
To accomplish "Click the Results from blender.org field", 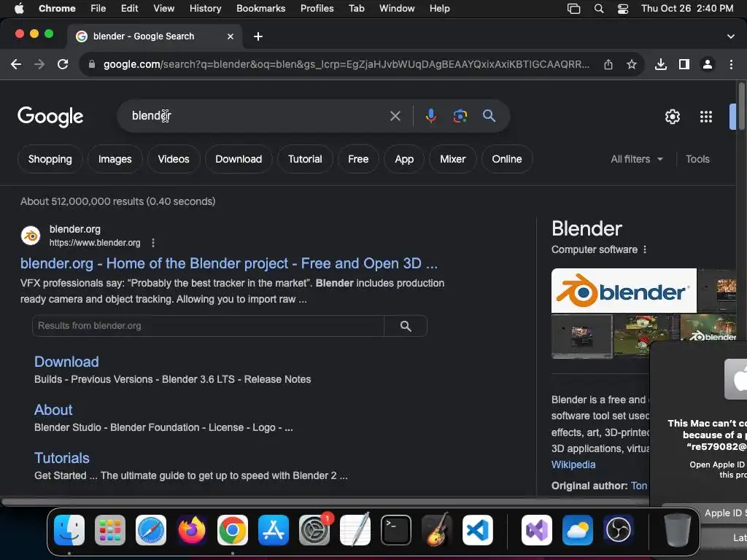I will (x=208, y=326).
